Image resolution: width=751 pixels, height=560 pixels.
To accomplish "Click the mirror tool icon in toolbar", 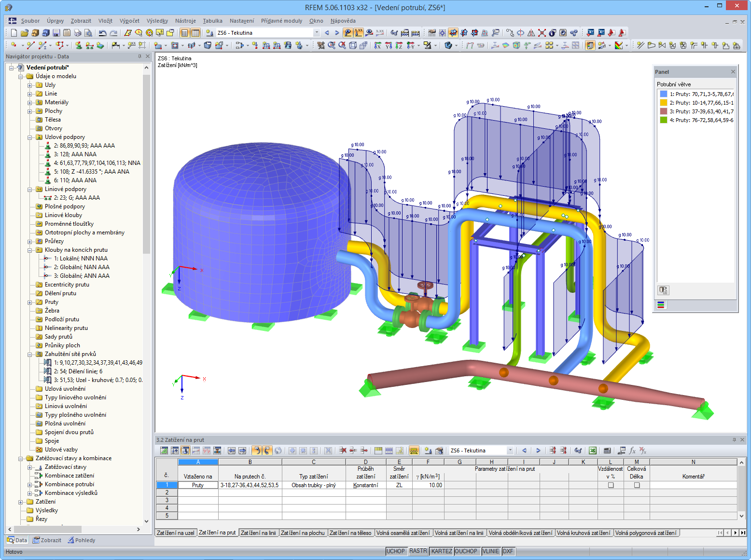I will (x=531, y=33).
